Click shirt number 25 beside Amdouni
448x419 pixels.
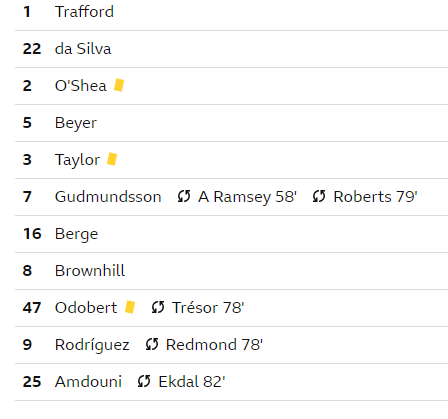click(x=32, y=382)
